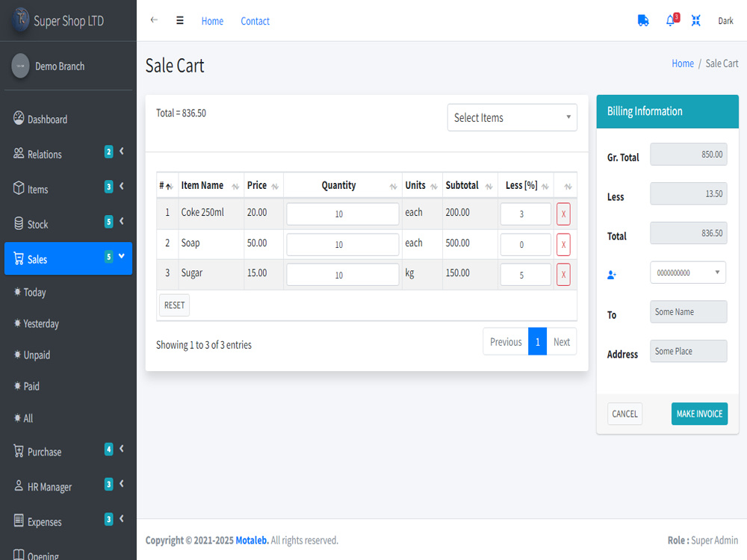Click the fullscreen compress arrows icon
The image size is (747, 560).
point(696,20)
